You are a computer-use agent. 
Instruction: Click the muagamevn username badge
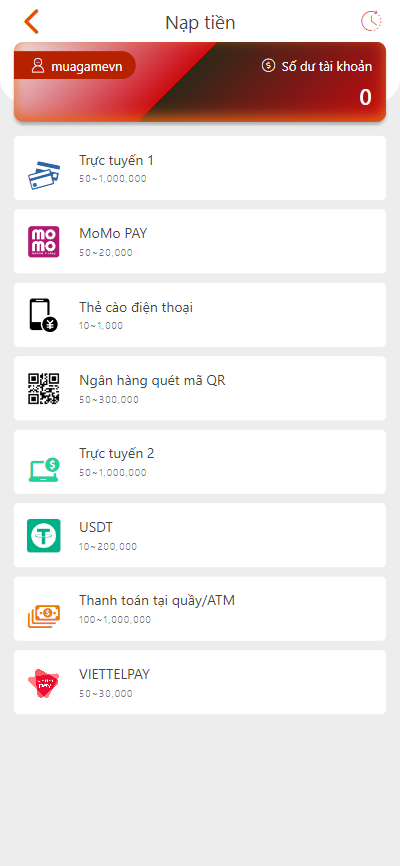(75, 65)
